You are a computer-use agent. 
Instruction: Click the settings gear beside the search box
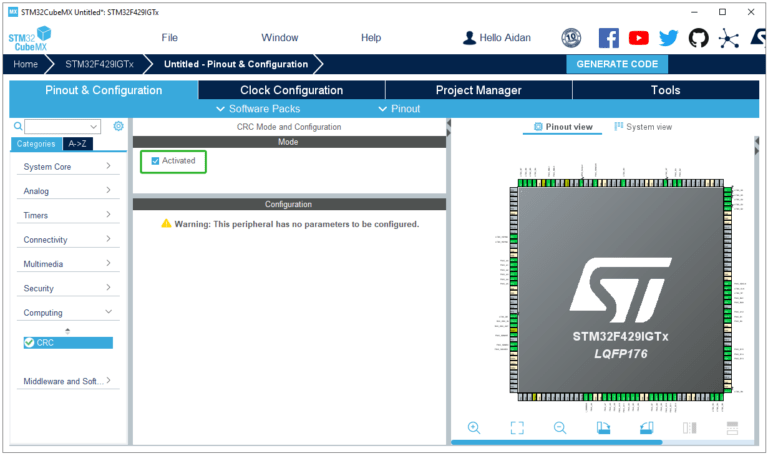pyautogui.click(x=118, y=126)
